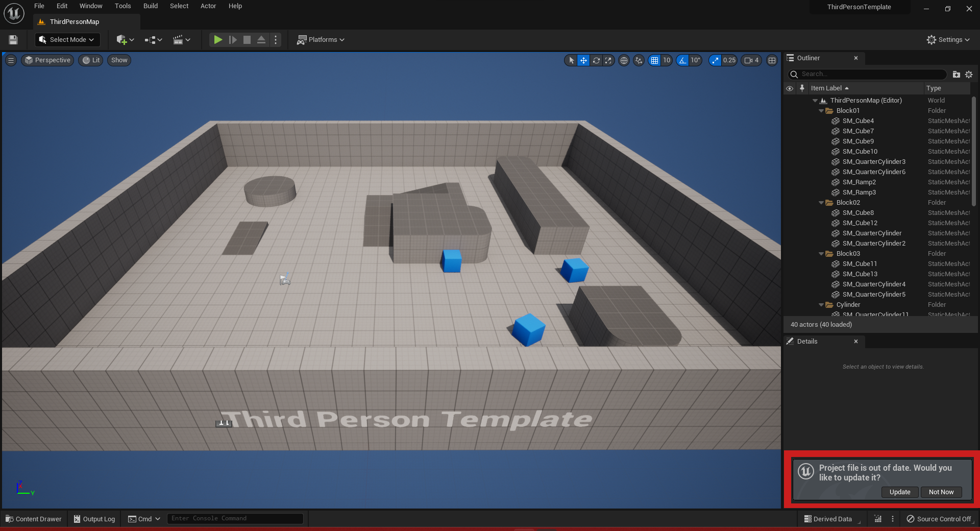Open the Build menu
Viewport: 980px width, 531px height.
151,6
